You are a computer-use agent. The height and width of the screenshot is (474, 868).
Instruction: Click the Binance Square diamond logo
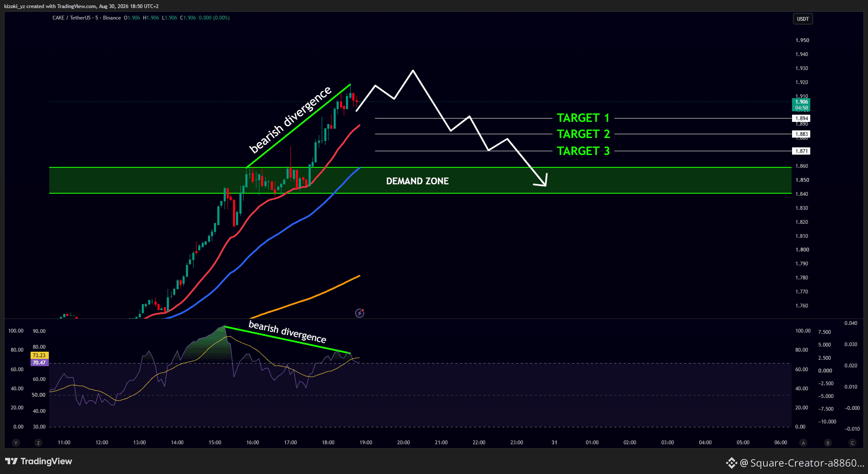point(731,463)
